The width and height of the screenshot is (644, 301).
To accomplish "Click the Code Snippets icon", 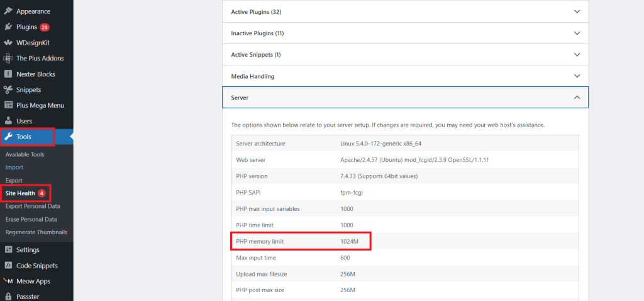I will (8, 266).
